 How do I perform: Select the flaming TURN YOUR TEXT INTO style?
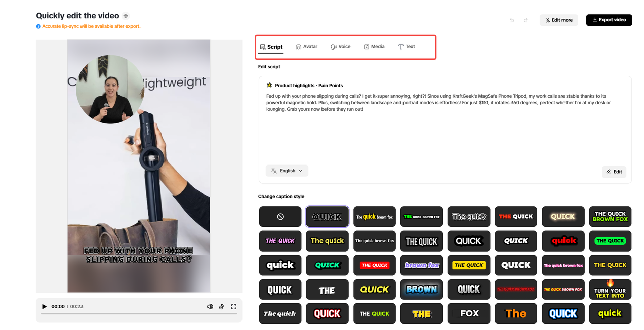point(610,289)
